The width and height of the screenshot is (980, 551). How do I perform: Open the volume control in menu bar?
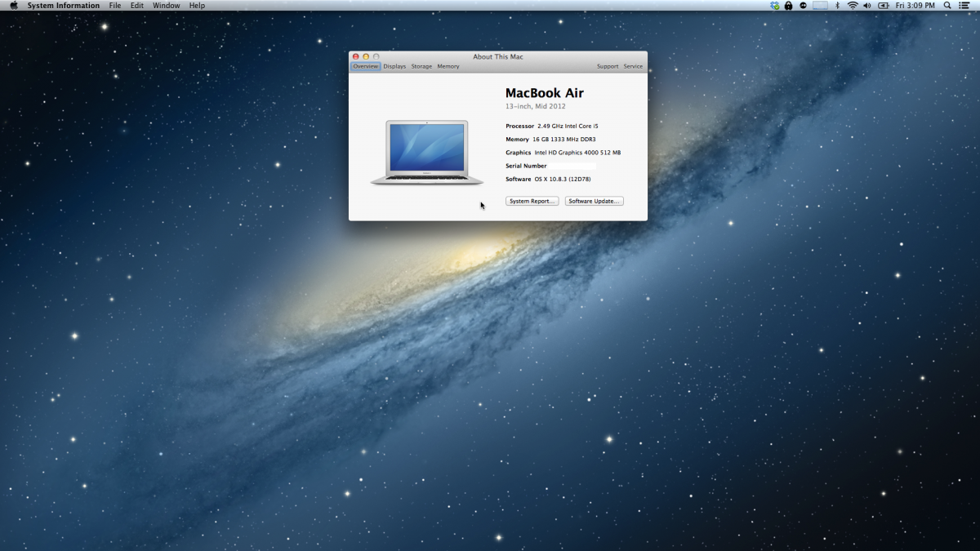click(867, 6)
